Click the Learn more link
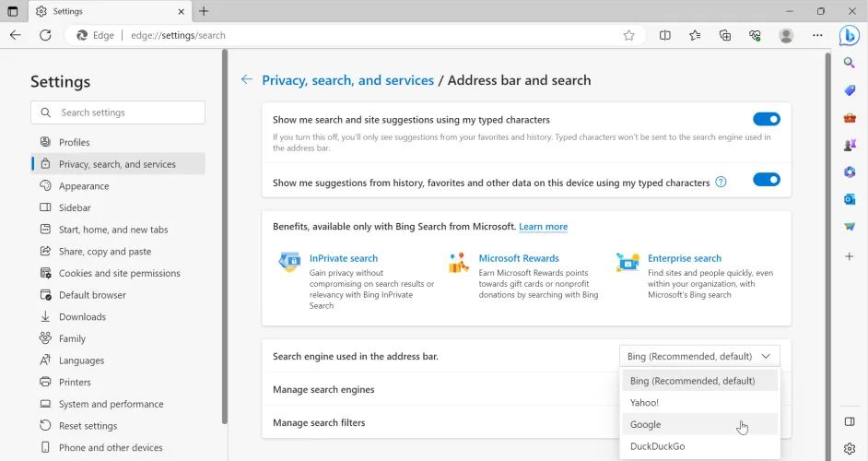 (x=543, y=227)
